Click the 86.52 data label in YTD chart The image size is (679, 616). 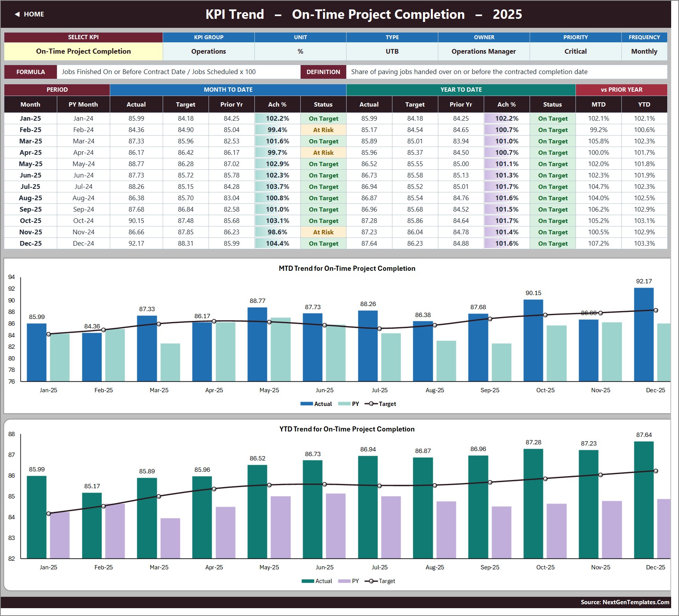click(258, 458)
